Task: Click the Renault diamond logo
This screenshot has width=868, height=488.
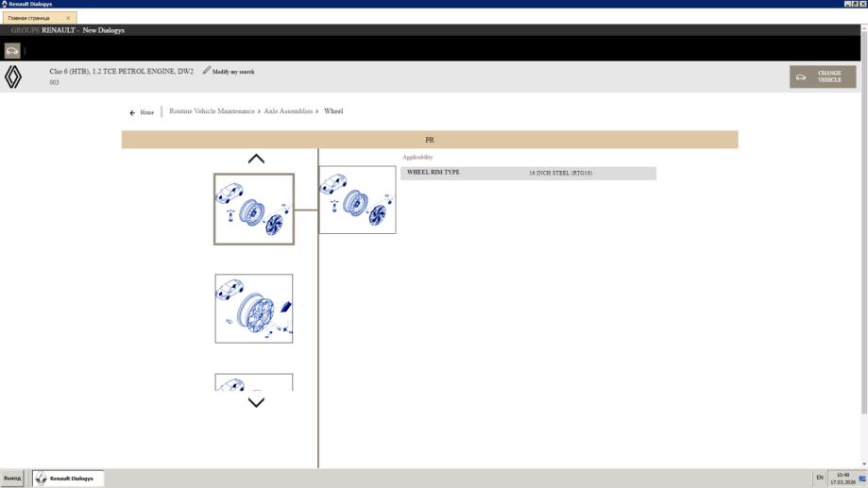Action: pos(13,76)
